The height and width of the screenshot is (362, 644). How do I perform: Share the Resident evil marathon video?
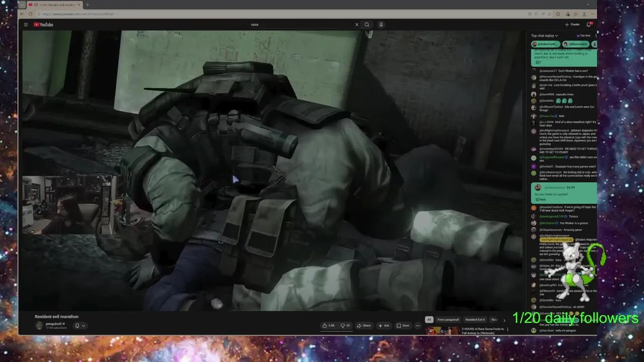click(364, 326)
